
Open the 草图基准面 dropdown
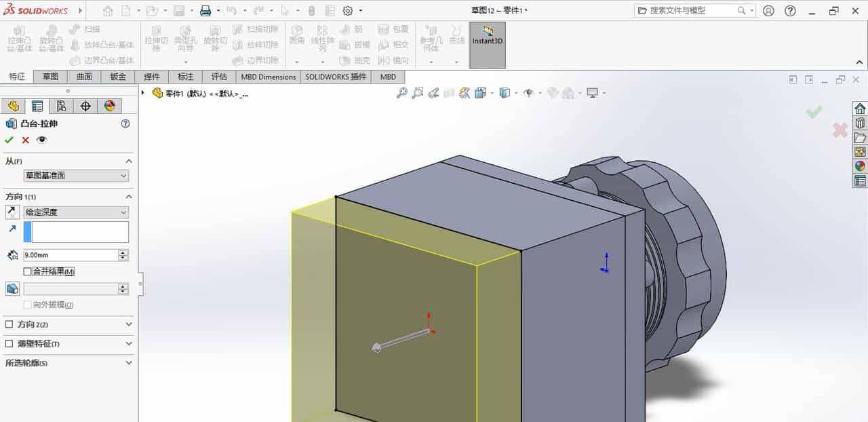click(75, 176)
